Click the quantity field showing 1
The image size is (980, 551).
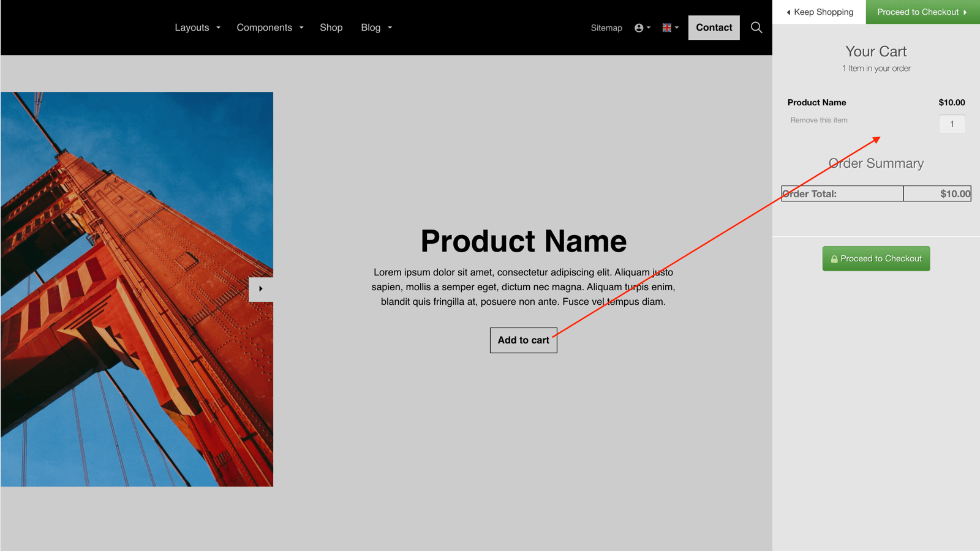point(952,124)
